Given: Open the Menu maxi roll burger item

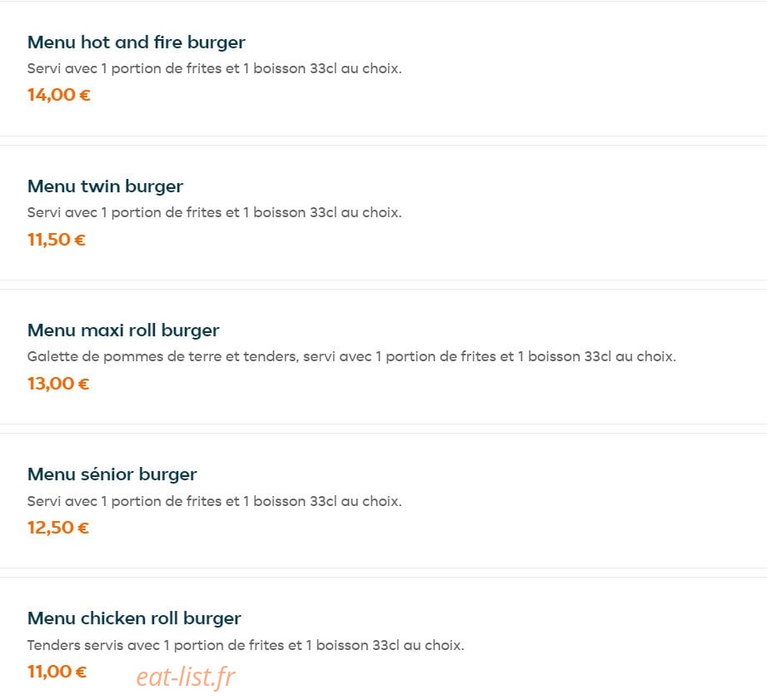Looking at the screenshot, I should tap(123, 331).
